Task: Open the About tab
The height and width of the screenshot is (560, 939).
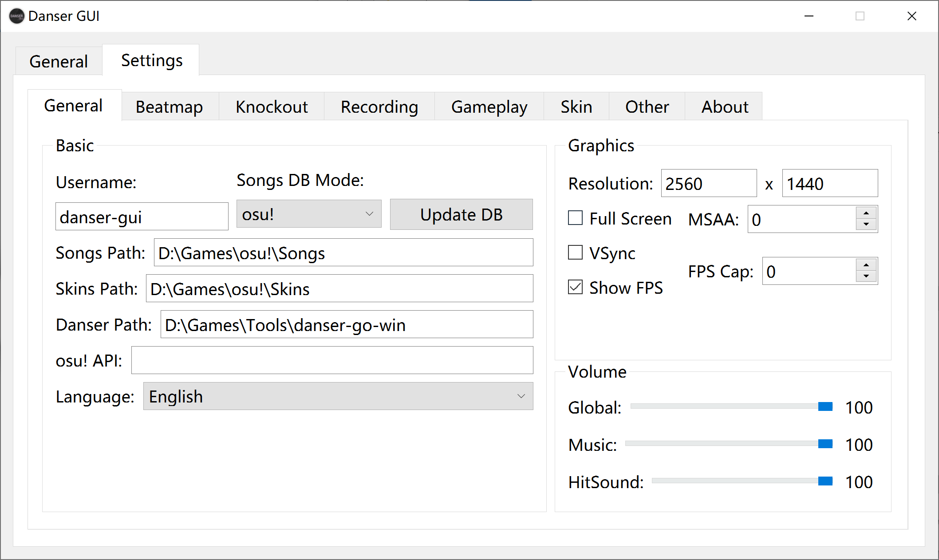Action: [724, 107]
